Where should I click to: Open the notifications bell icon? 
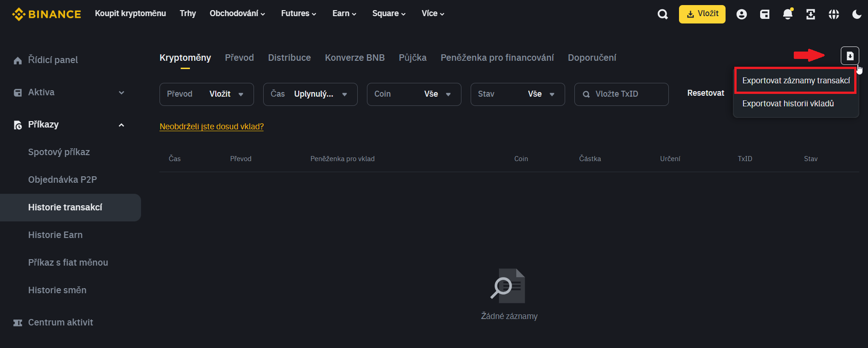pyautogui.click(x=788, y=14)
